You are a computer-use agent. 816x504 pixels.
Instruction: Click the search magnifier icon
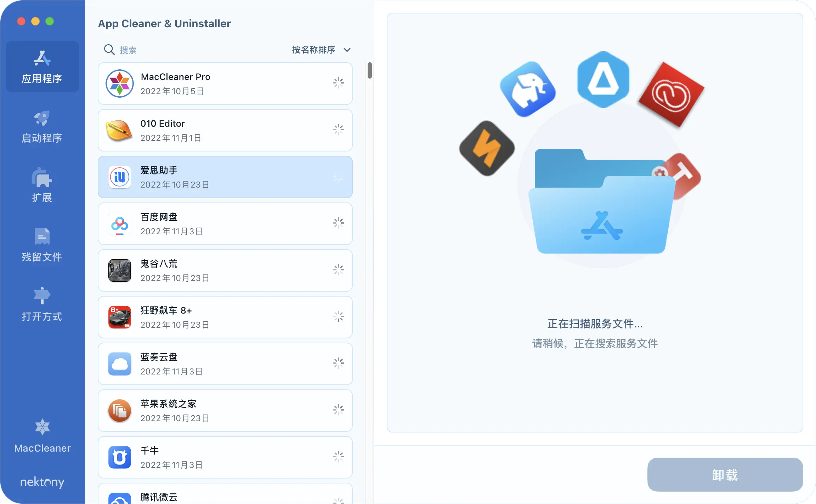(x=109, y=50)
